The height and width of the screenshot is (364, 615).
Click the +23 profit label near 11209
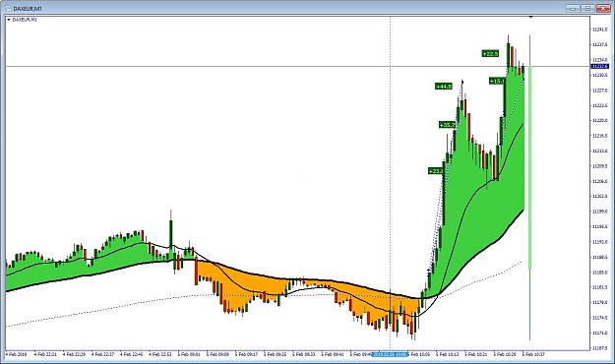[x=435, y=171]
